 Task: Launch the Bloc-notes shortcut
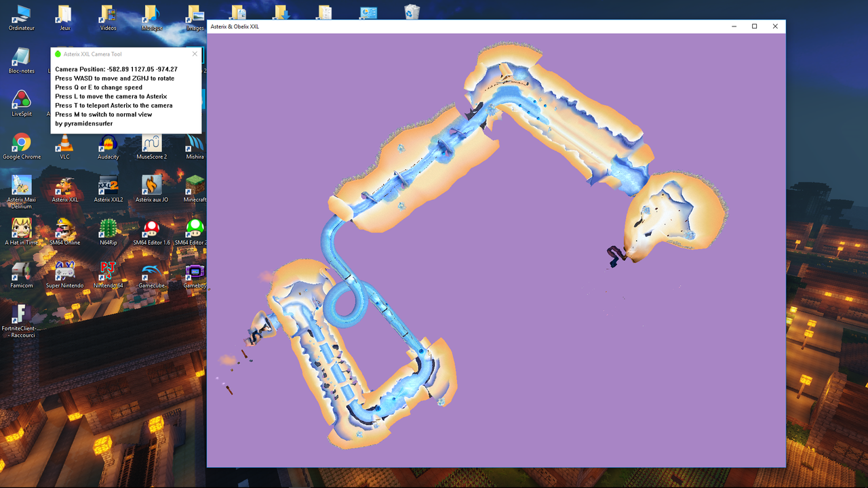click(22, 61)
